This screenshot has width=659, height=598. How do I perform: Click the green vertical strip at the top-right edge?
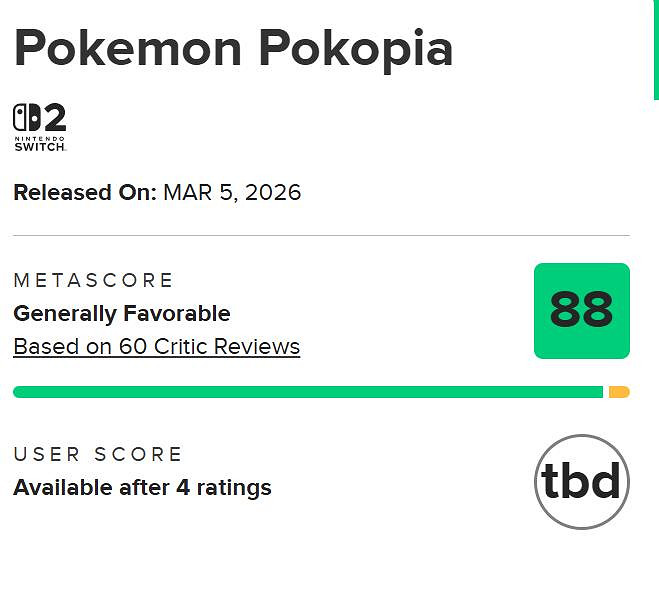656,50
